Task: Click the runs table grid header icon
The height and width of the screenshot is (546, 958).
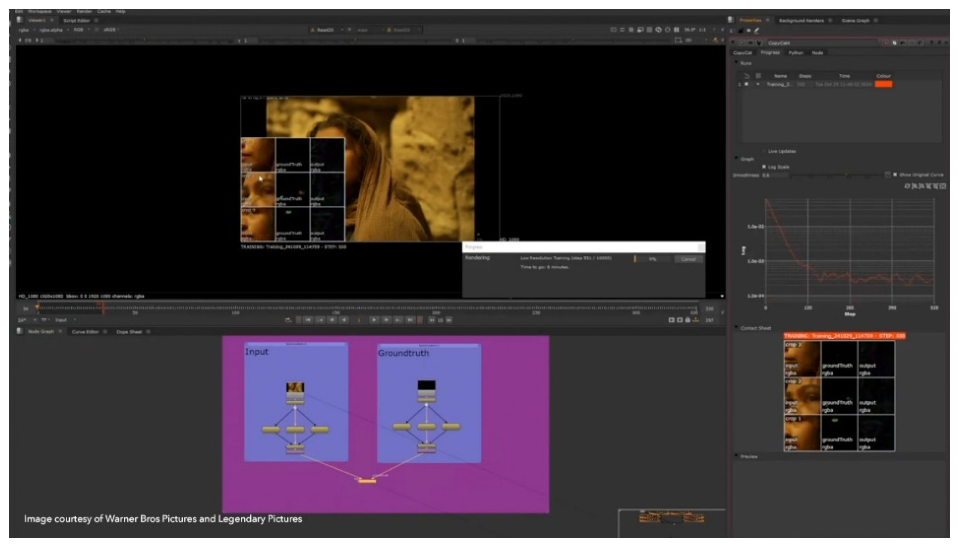Action: [758, 76]
